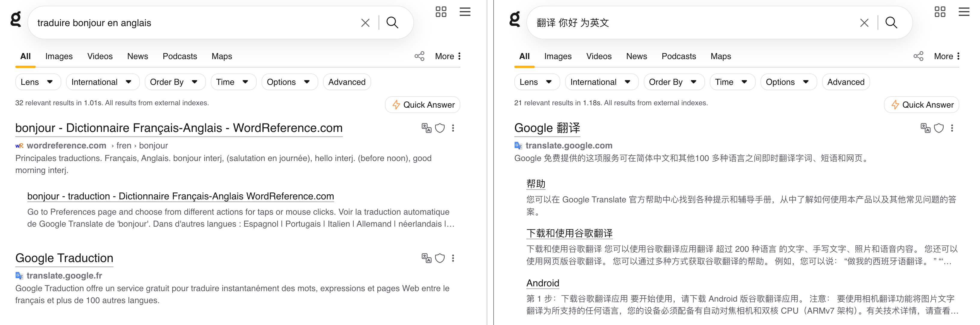Open 'Android' sub-result link
The height and width of the screenshot is (325, 980).
(x=543, y=283)
